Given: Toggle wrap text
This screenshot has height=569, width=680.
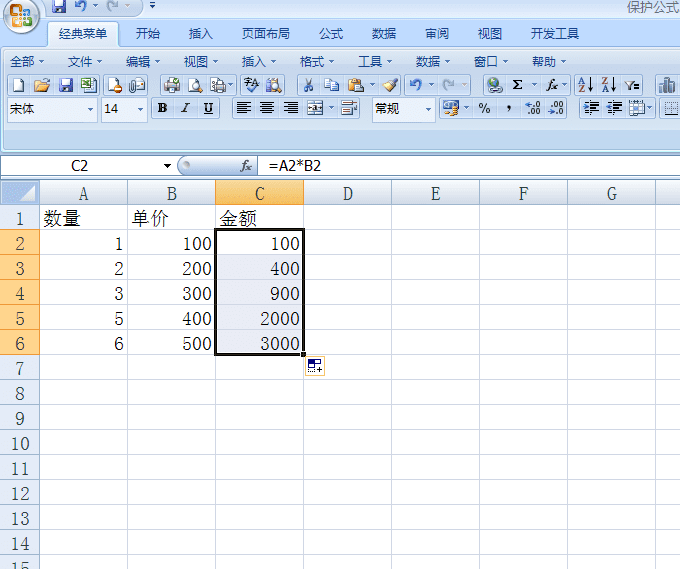Looking at the screenshot, I should [349, 108].
